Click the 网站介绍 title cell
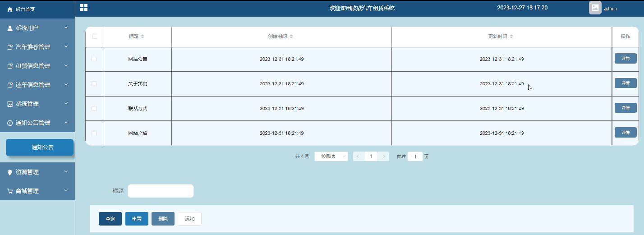Screen dimensions: 644x235 [138, 133]
